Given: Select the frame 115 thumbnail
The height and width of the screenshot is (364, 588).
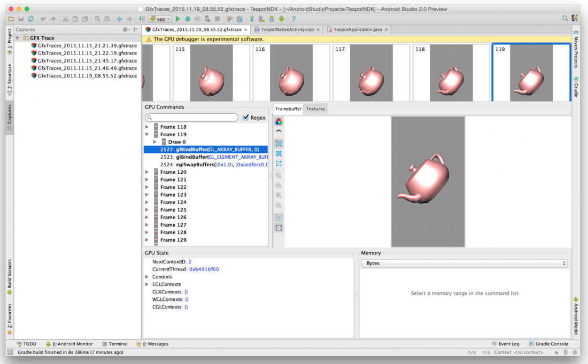Looking at the screenshot, I should (211, 73).
